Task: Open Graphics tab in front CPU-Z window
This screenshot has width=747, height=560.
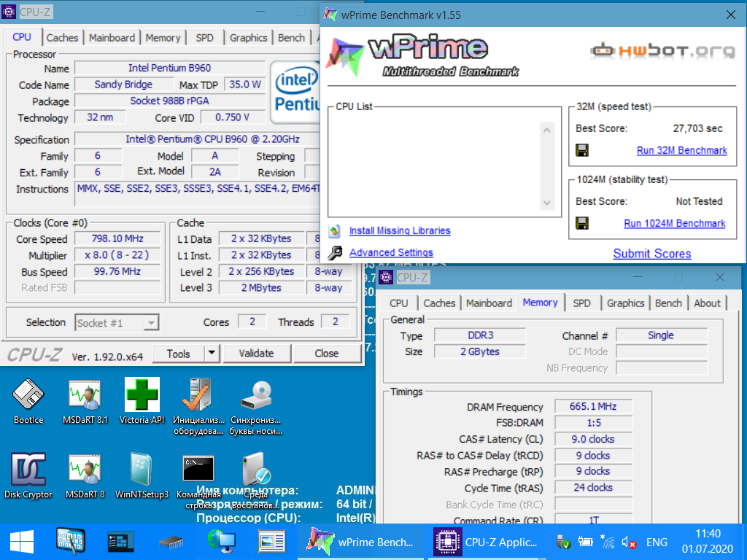Action: point(249,38)
